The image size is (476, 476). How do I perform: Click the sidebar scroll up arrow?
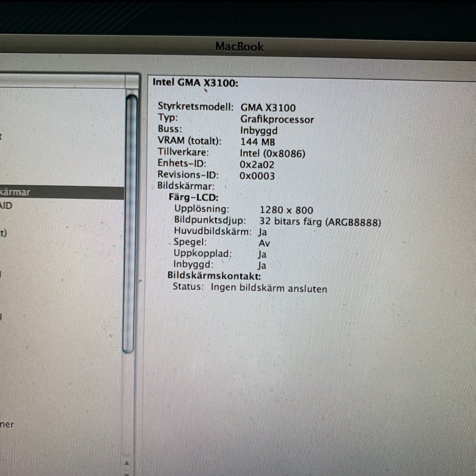coord(127,463)
